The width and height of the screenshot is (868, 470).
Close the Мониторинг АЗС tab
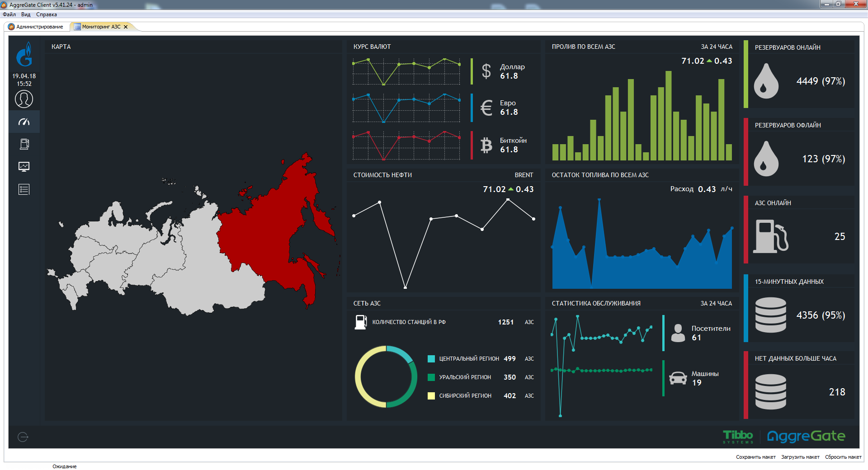click(x=126, y=27)
